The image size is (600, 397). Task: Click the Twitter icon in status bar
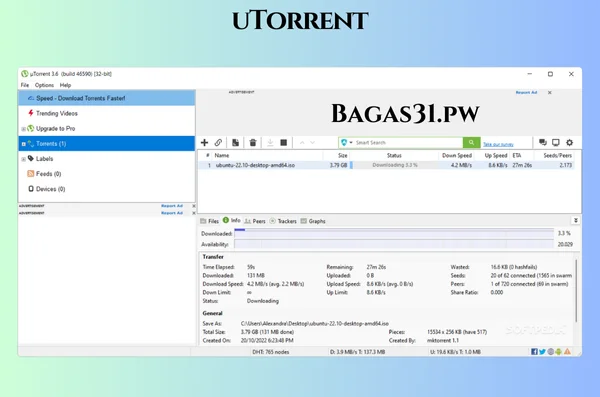click(542, 352)
